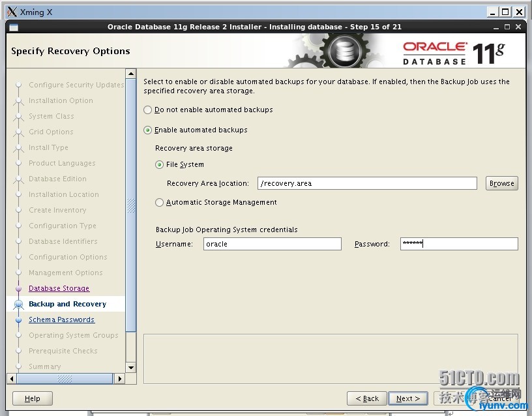
Task: Click "Installation Location" step text
Action: [64, 194]
